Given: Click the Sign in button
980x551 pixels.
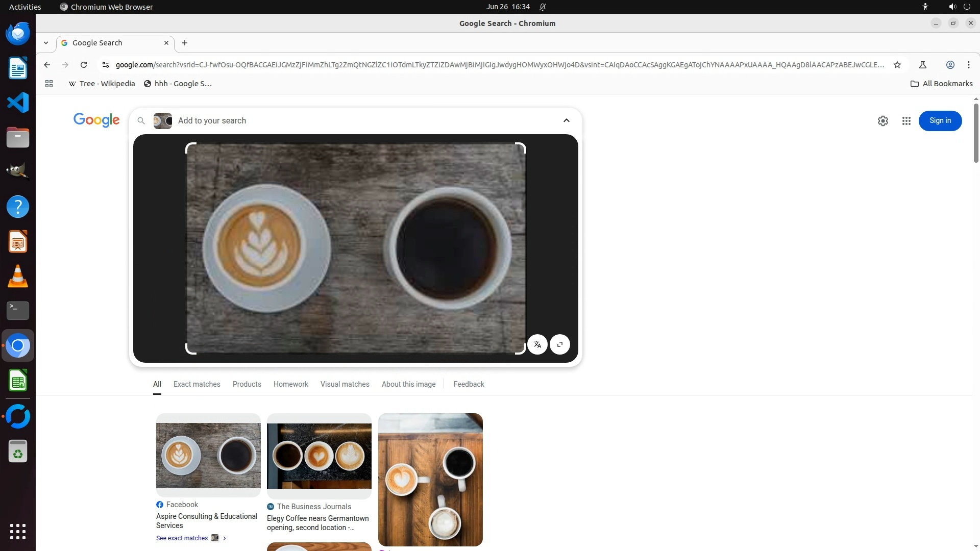Looking at the screenshot, I should (940, 121).
